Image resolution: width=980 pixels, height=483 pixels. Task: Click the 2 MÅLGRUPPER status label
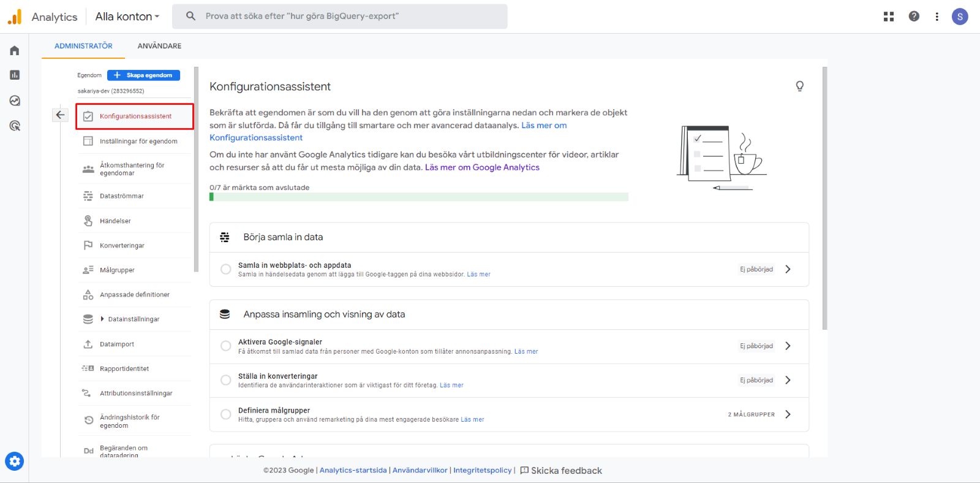coord(751,414)
